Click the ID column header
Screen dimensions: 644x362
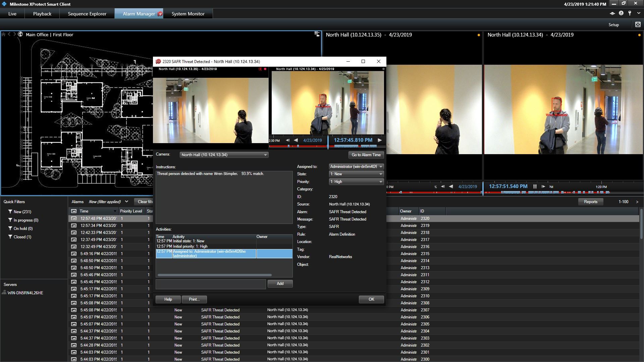[x=432, y=211]
